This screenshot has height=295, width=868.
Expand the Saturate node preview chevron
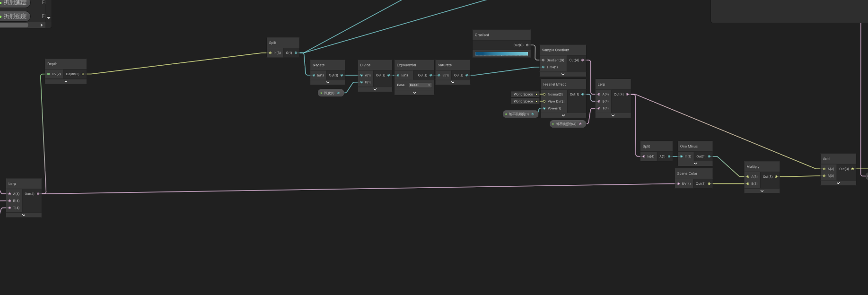(453, 82)
